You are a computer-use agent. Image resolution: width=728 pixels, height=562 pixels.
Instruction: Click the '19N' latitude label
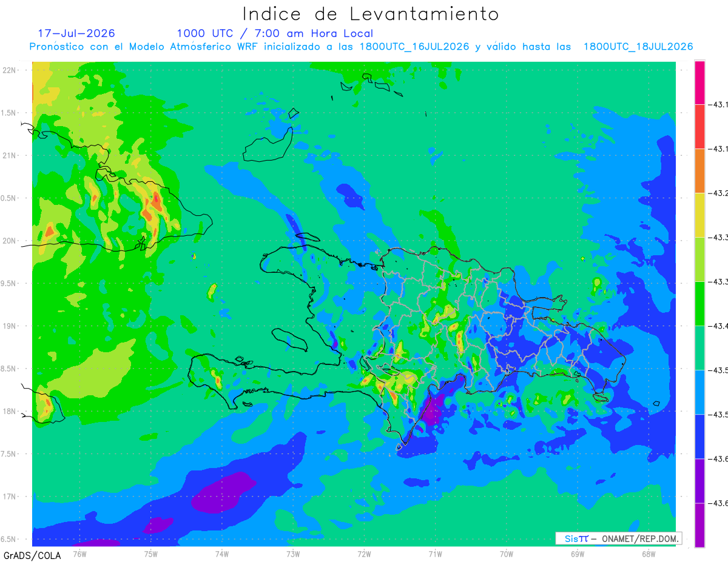click(x=9, y=326)
